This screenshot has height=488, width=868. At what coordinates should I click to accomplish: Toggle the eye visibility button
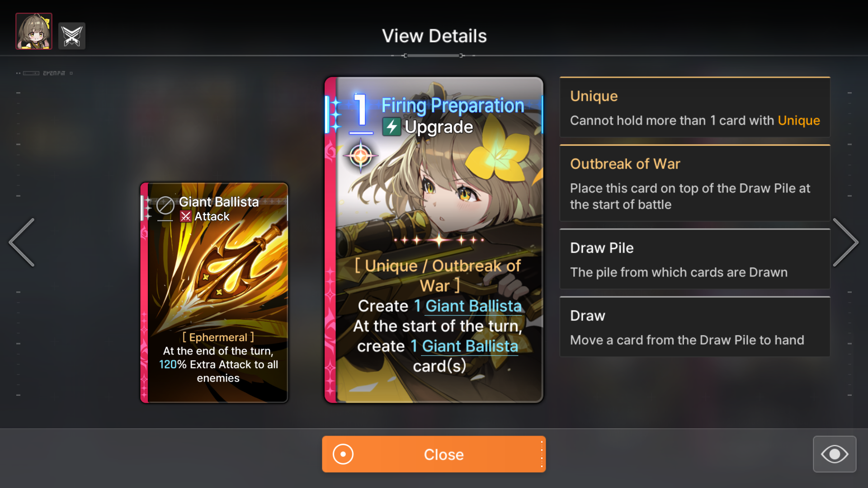tap(835, 454)
